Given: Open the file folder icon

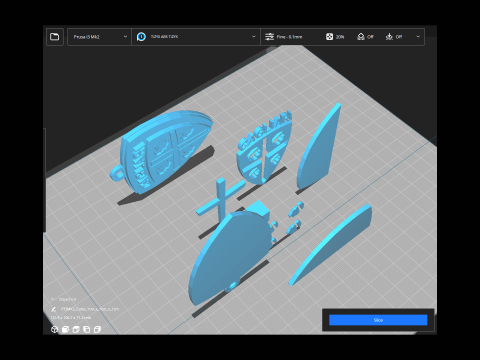Looking at the screenshot, I should click(55, 37).
